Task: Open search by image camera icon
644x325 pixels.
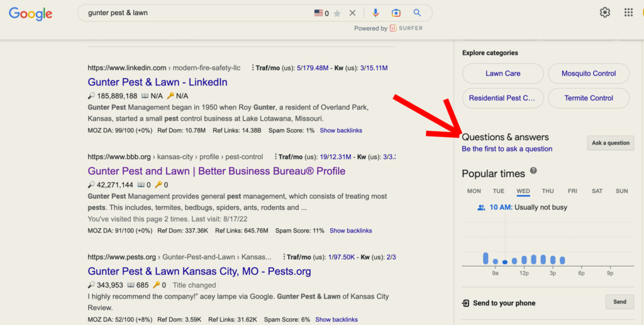Action: point(396,13)
